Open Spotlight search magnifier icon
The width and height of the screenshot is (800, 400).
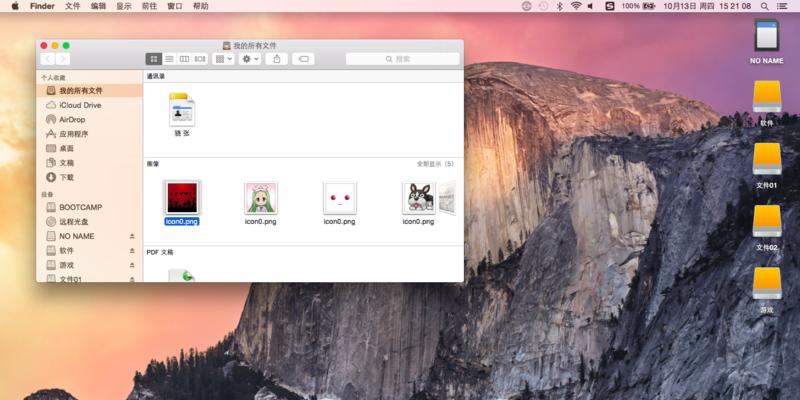click(x=765, y=6)
